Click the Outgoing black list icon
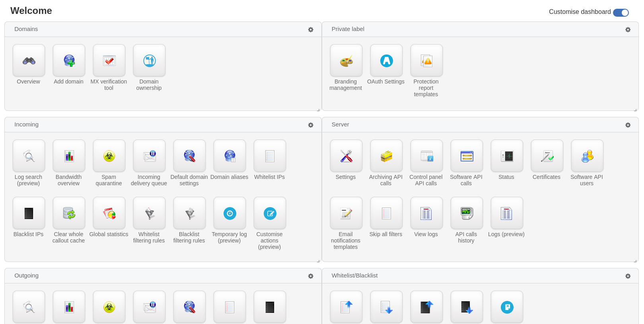 click(x=270, y=307)
